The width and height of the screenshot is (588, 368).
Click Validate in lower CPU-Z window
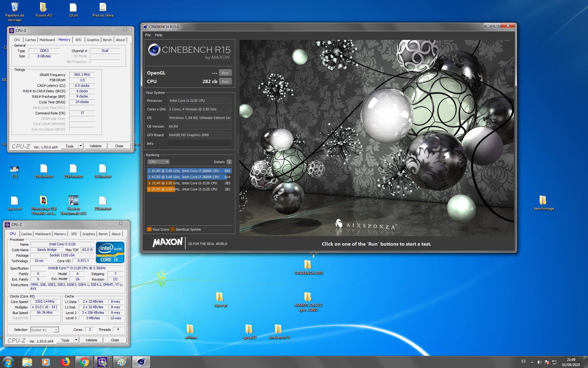point(91,340)
